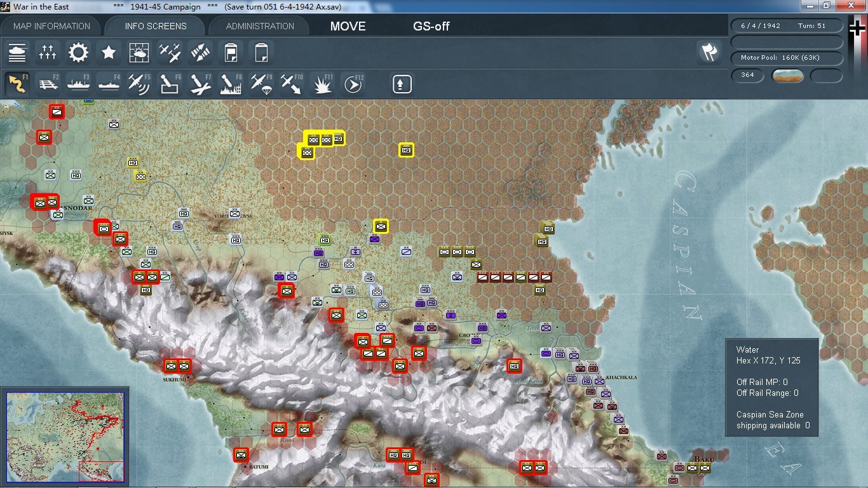Click the minimap overview
This screenshot has width=868, height=488.
pyautogui.click(x=65, y=437)
